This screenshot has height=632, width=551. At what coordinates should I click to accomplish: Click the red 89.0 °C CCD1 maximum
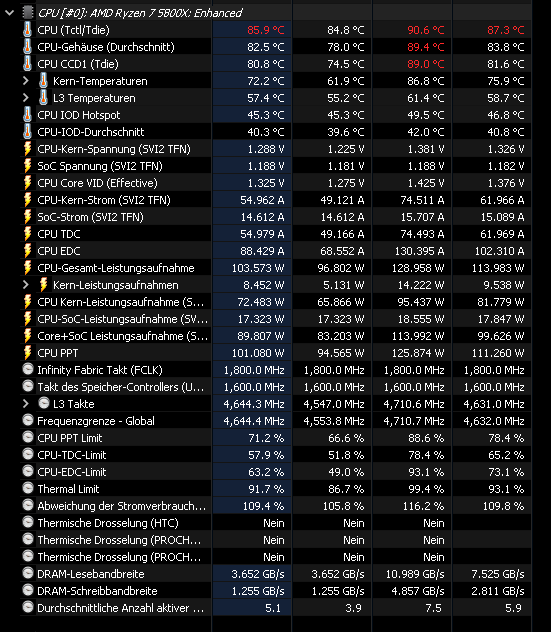[426, 64]
